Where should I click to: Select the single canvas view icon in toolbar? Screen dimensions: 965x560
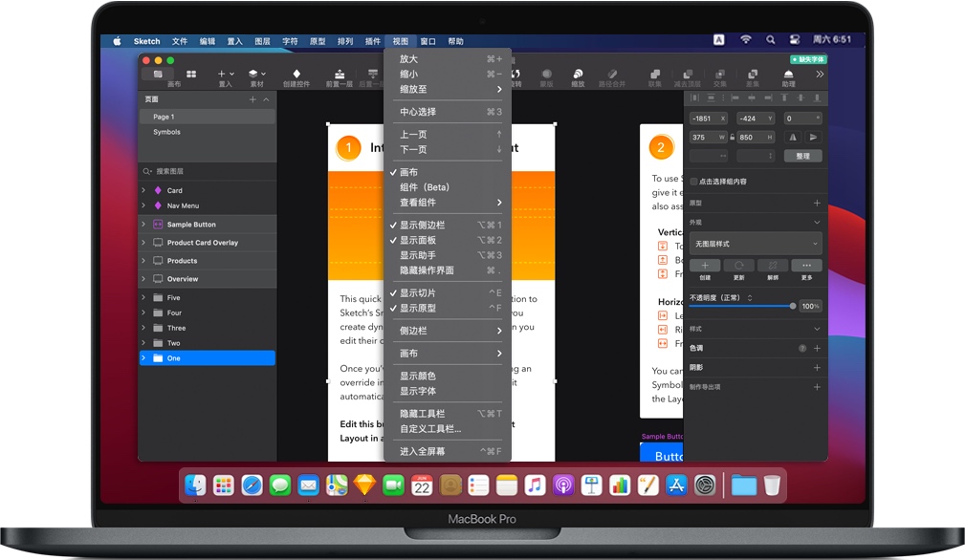tap(158, 74)
